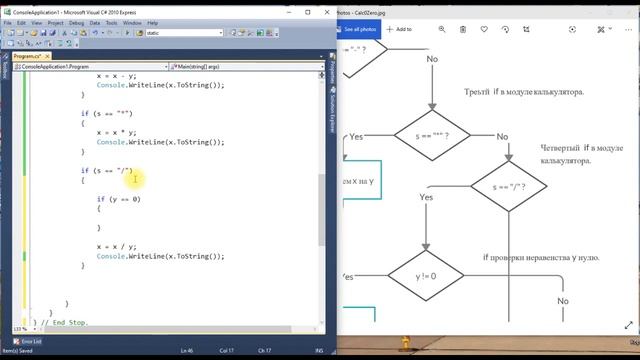Screen dimensions: 640x360
Task: Click the code editor vertical scrollbar thumb
Action: (322, 210)
